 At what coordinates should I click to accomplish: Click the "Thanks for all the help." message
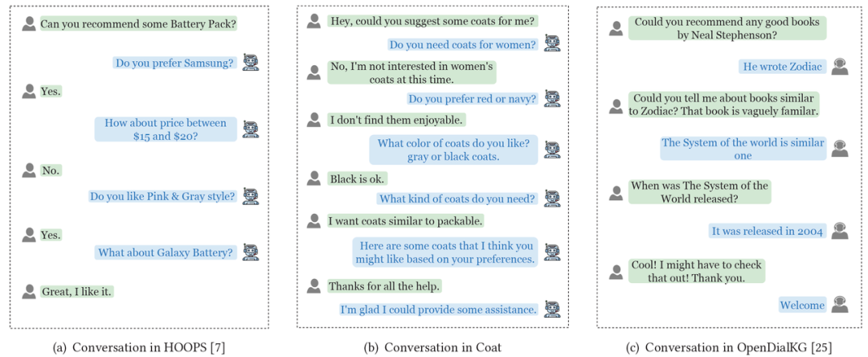pos(384,285)
